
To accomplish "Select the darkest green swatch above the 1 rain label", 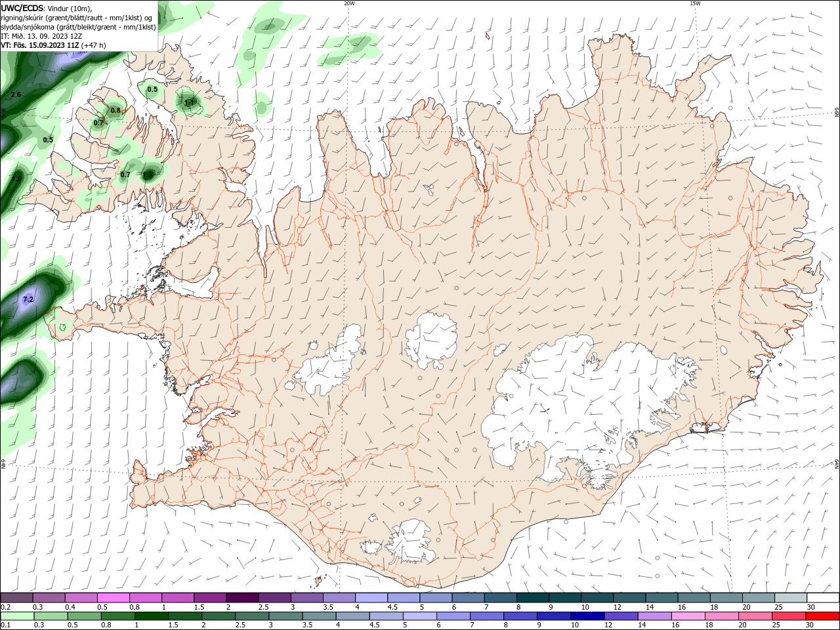I will tap(151, 616).
